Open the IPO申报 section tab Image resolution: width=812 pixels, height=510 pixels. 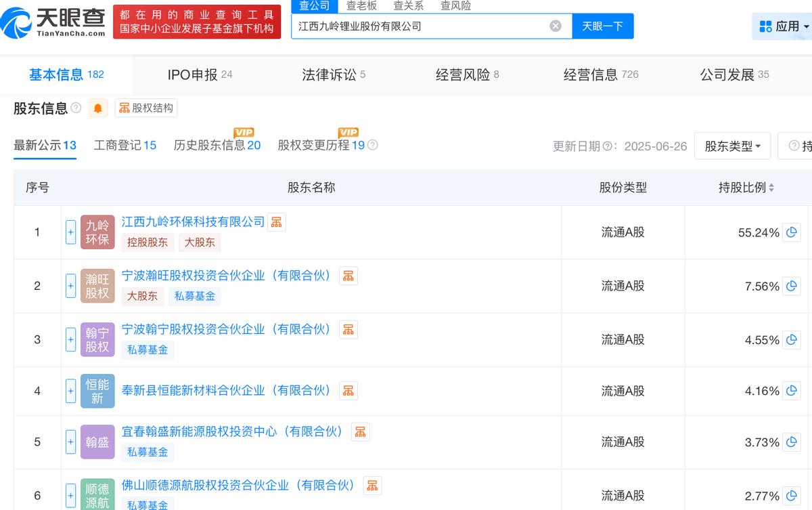[x=200, y=75]
